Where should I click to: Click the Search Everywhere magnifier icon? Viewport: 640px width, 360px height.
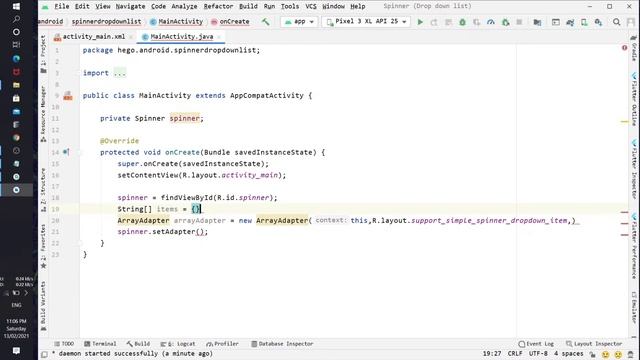616,22
